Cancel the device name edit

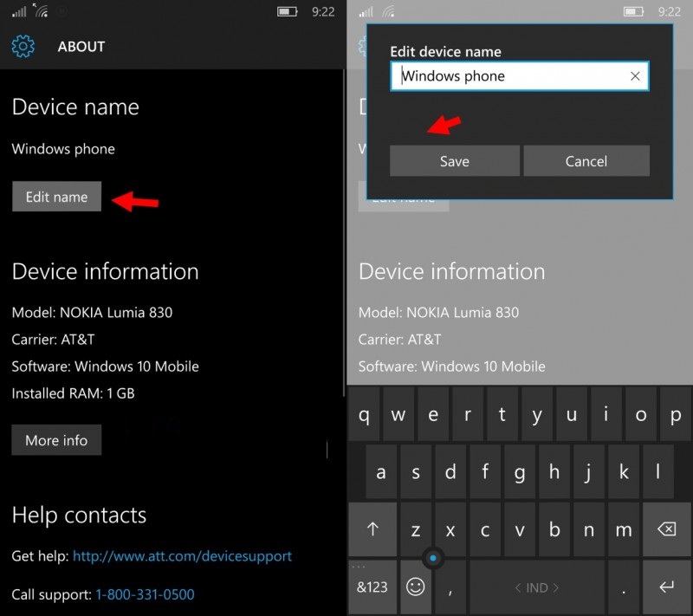click(x=586, y=161)
